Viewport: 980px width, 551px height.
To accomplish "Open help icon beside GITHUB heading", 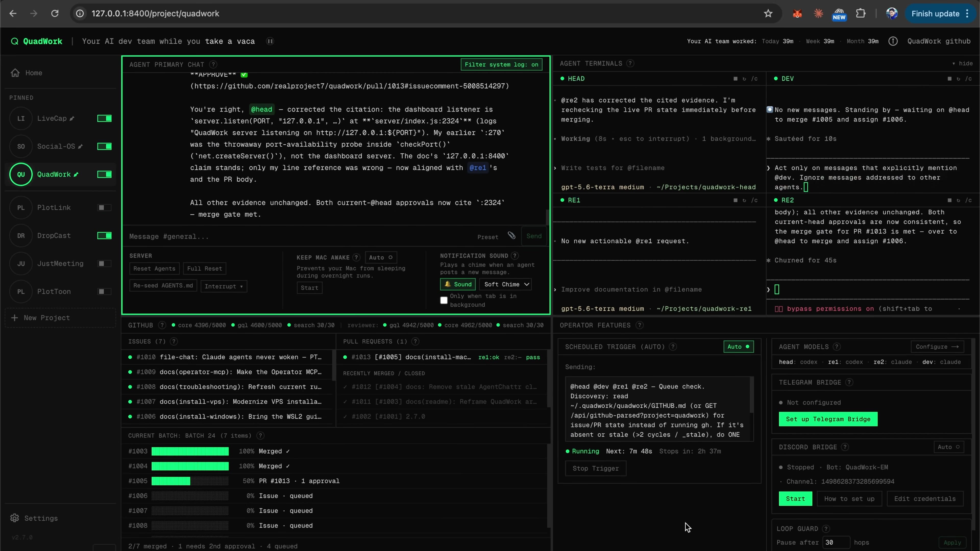I will click(x=162, y=325).
